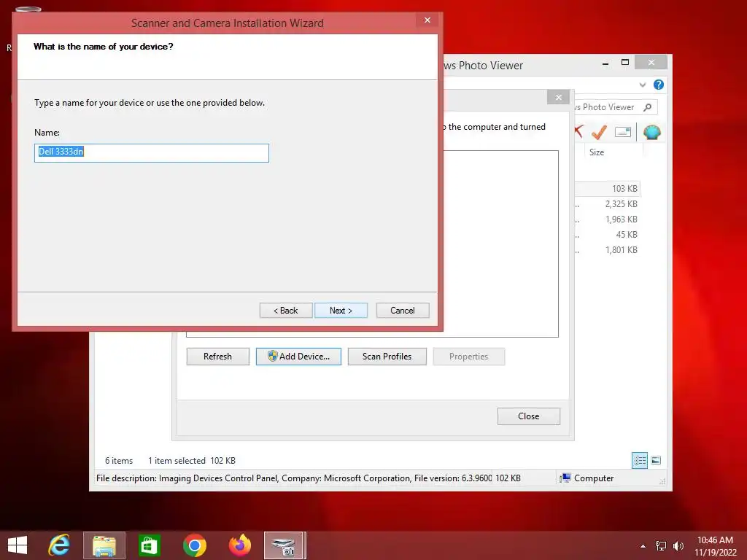The height and width of the screenshot is (560, 747).
Task: Select the 45 KB file row
Action: (608, 234)
